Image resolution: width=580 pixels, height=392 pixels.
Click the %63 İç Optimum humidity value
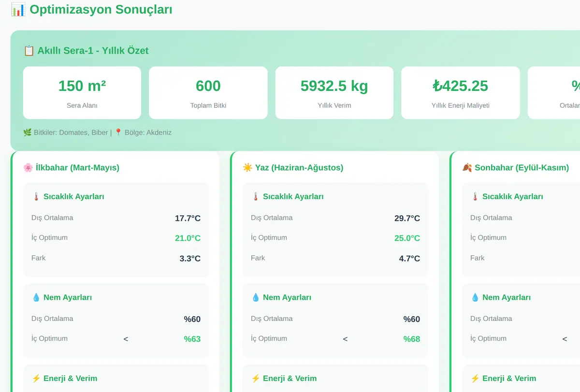(192, 339)
